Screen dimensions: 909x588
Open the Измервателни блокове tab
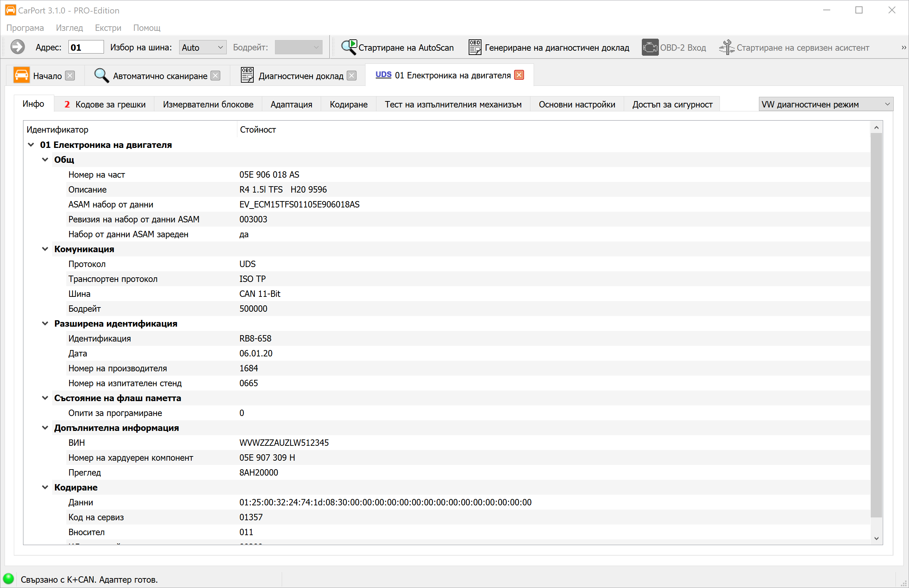coord(208,104)
